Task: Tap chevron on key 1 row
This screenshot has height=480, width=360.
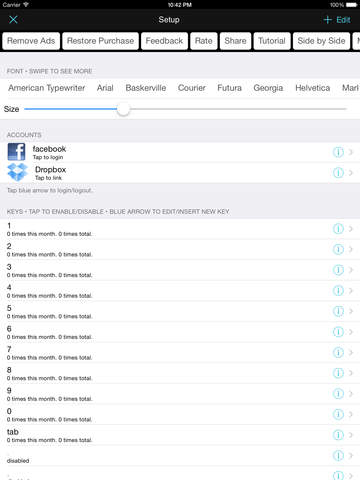Action: pos(351,229)
